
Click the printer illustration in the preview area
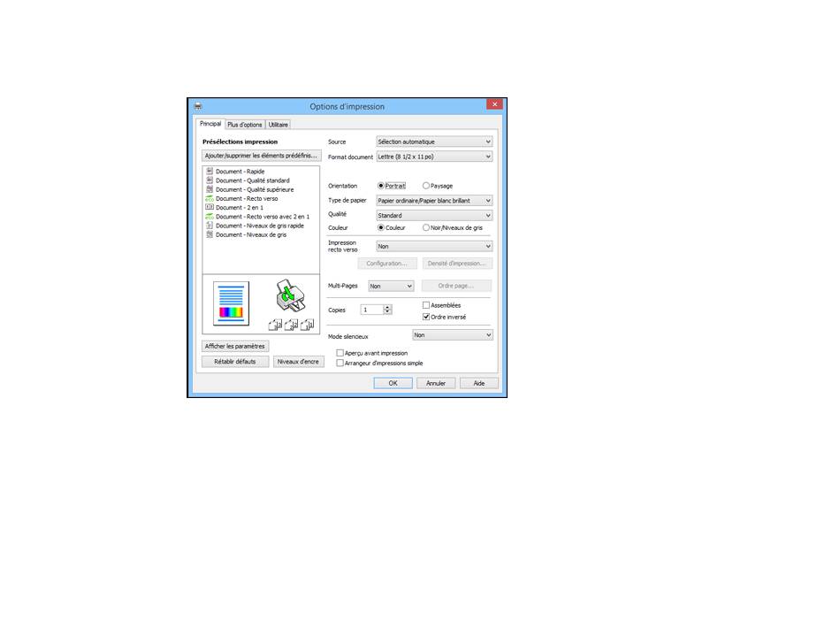point(291,295)
